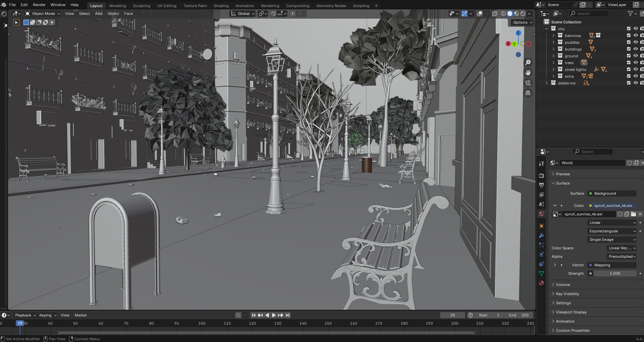Open image file browser for spruit_sunrise_4k.exr
This screenshot has width=644, height=342.
(x=633, y=214)
